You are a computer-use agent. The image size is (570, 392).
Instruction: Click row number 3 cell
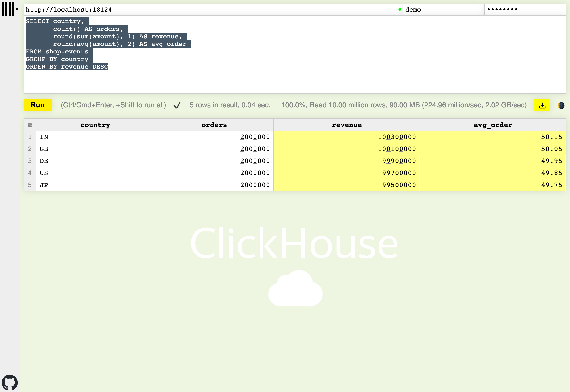point(30,161)
